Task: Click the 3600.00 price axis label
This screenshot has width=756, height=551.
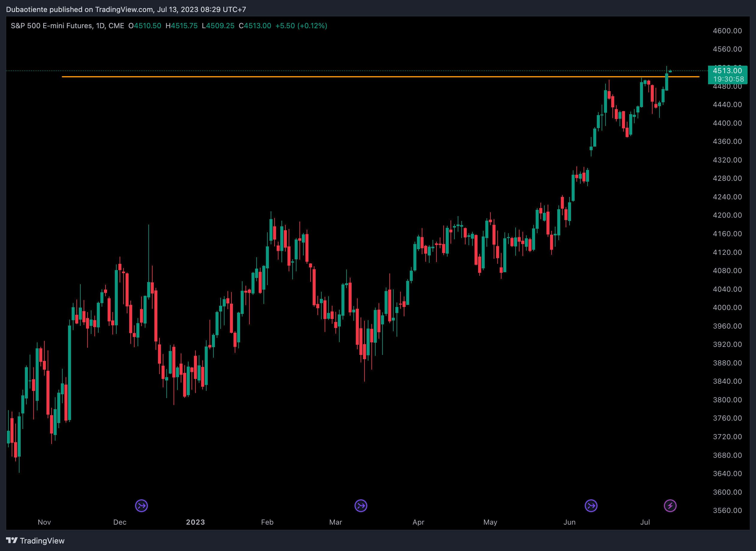Action: pos(727,492)
